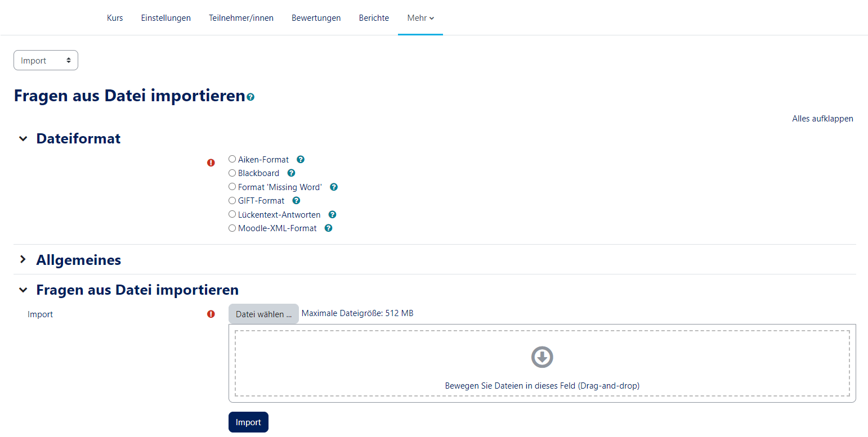The height and width of the screenshot is (437, 868).
Task: Show help for GIFT-Format
Action: [x=296, y=201]
